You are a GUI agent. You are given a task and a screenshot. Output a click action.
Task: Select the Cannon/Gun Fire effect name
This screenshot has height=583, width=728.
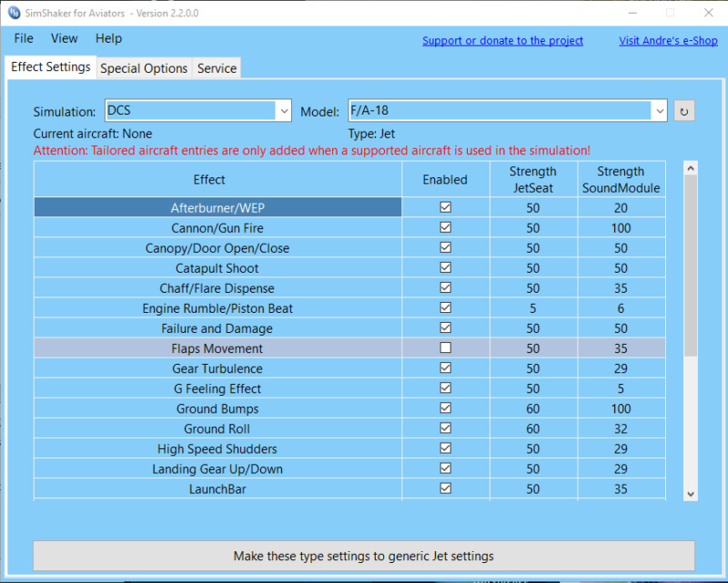click(217, 228)
